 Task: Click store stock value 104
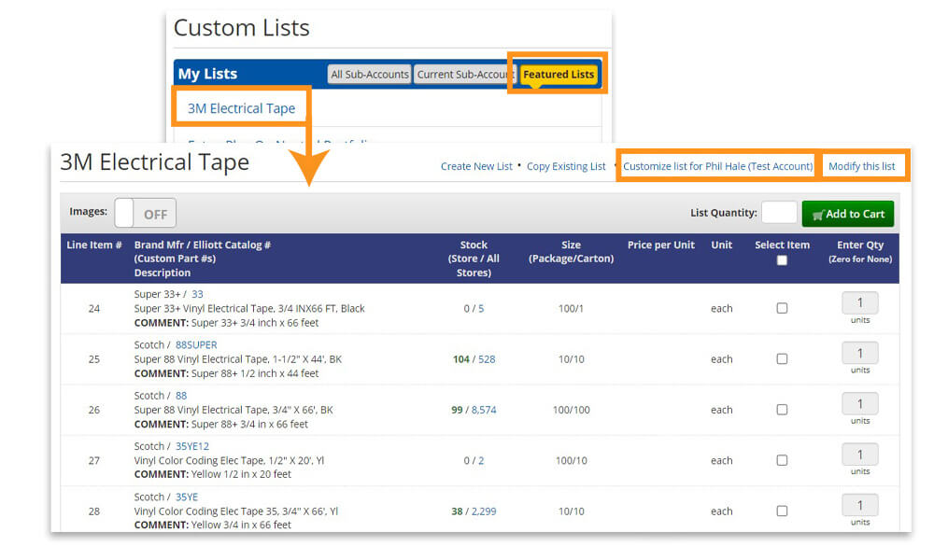tap(461, 358)
